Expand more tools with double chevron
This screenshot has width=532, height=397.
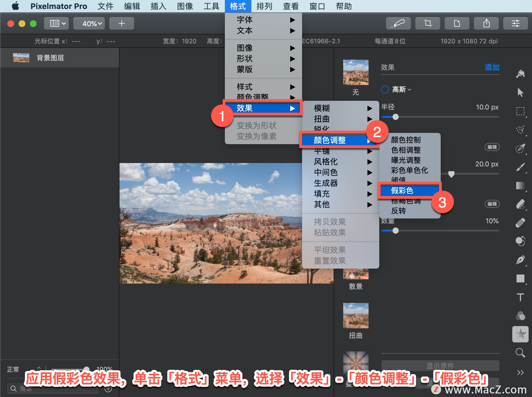(x=520, y=373)
